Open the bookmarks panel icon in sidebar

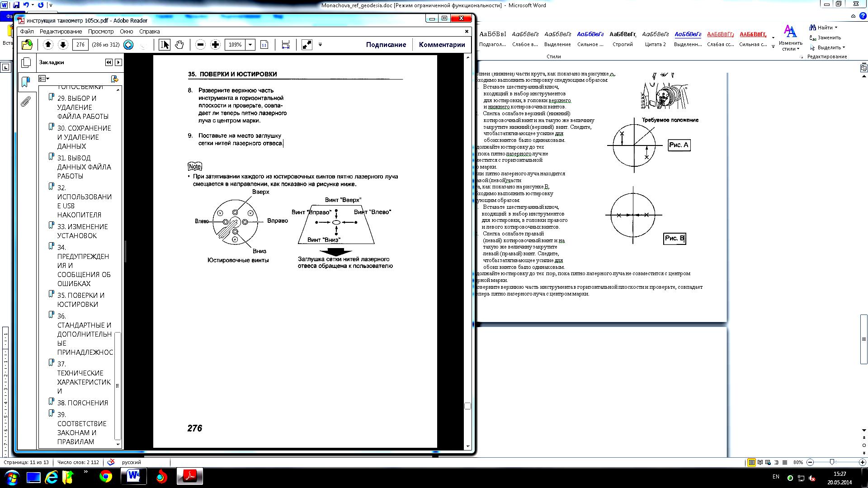point(26,82)
